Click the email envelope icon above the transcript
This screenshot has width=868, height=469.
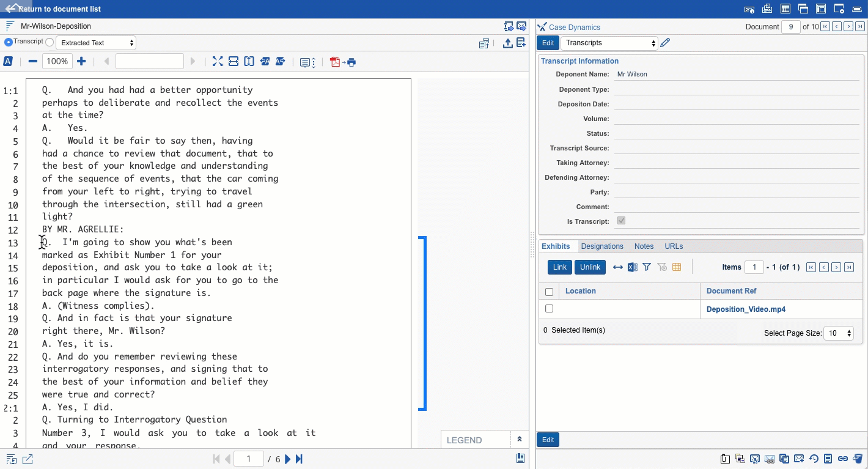click(521, 26)
